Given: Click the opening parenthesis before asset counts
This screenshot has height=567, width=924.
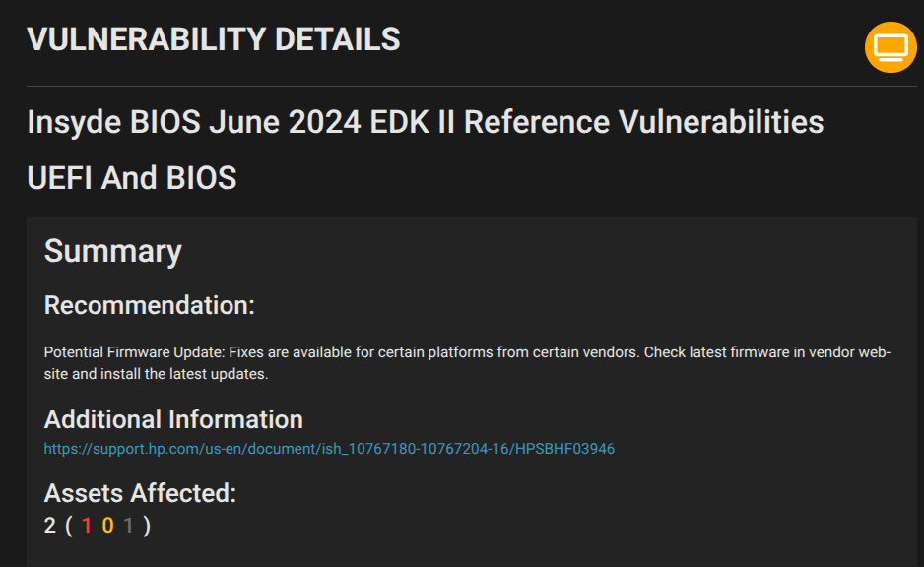Looking at the screenshot, I should click(69, 526).
